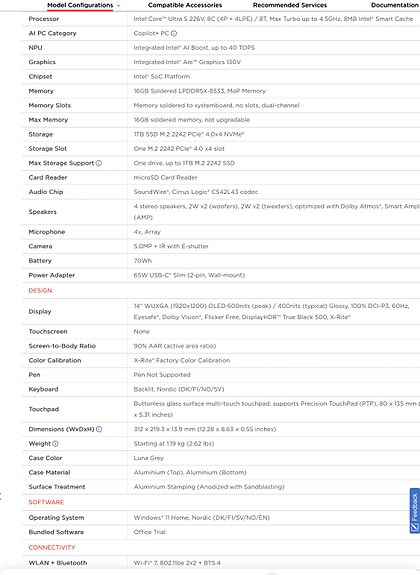Click the Battery 70Wh value
420x575 pixels.
(143, 261)
